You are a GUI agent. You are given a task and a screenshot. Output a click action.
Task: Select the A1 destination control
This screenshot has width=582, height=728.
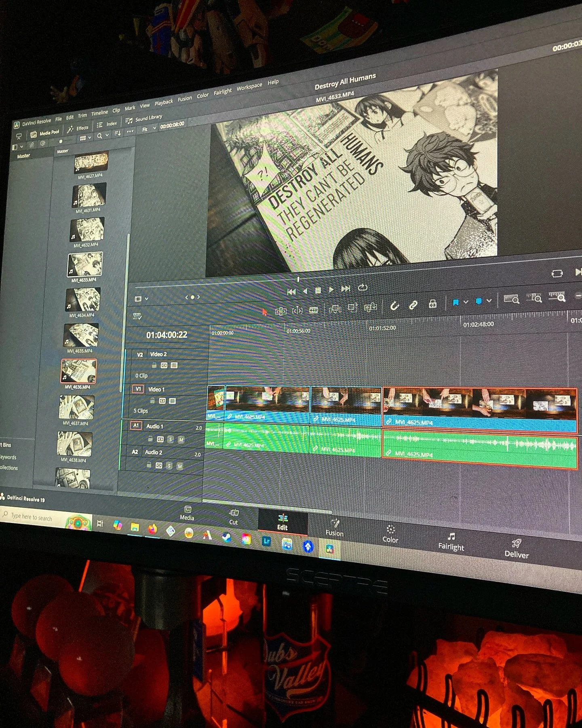coord(136,425)
